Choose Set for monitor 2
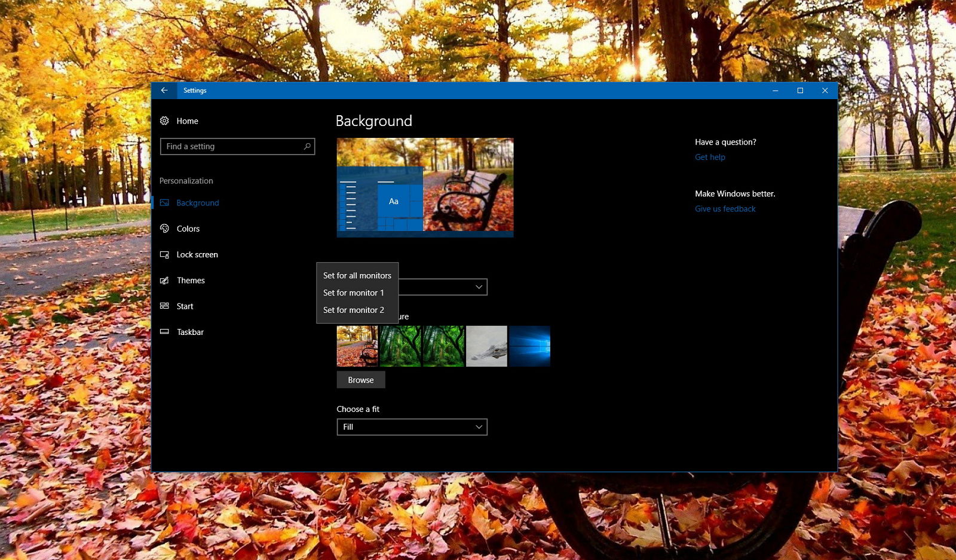 [353, 310]
